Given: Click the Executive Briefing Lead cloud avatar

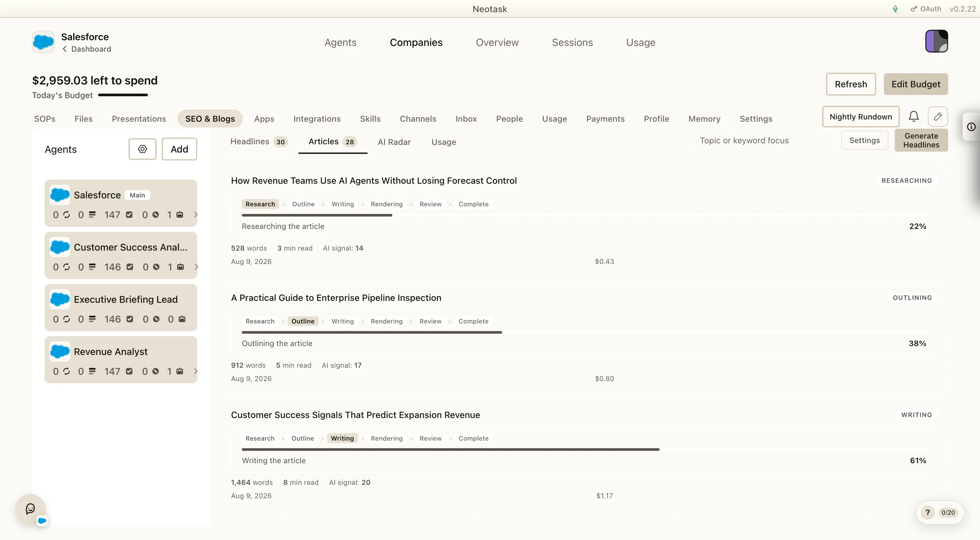Looking at the screenshot, I should tap(60, 299).
